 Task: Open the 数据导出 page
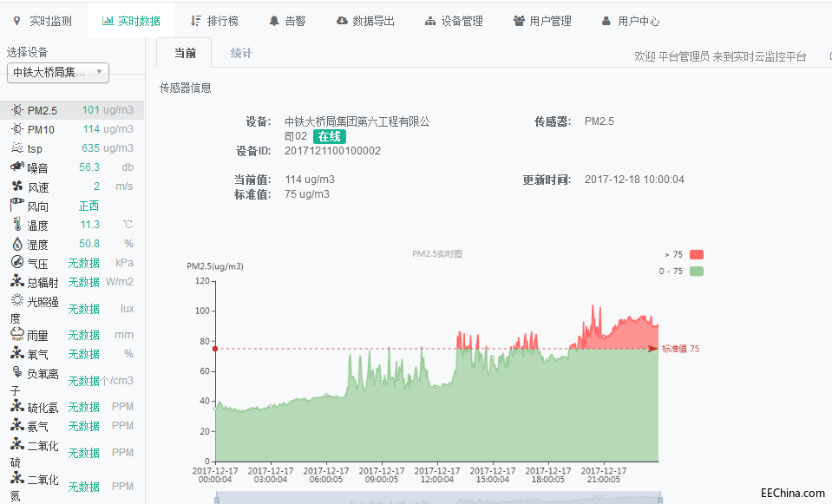click(x=365, y=21)
